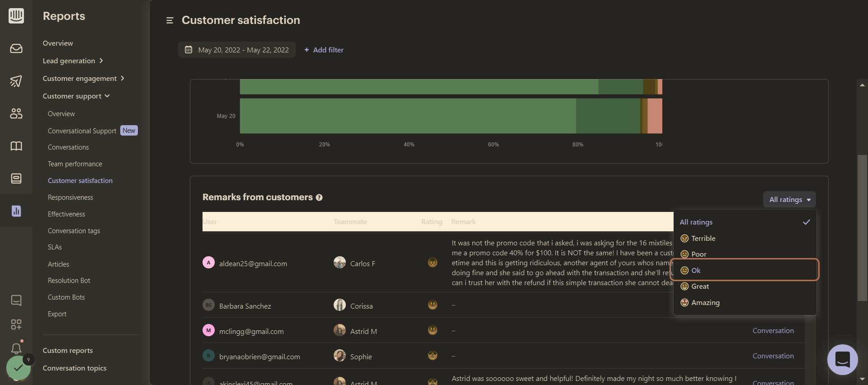The height and width of the screenshot is (385, 868).
Task: Open the Conversation link for bryanaobrien@gmail.com
Action: [x=773, y=356]
